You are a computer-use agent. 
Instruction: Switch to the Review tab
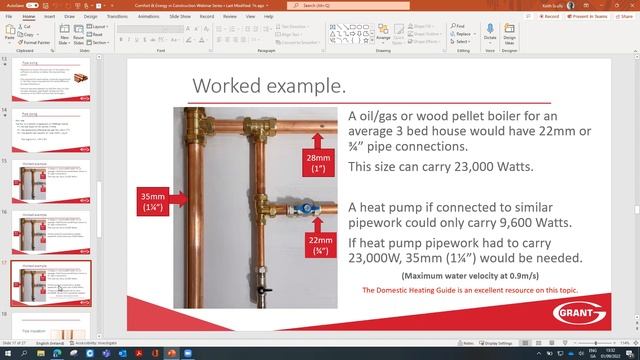tap(229, 16)
